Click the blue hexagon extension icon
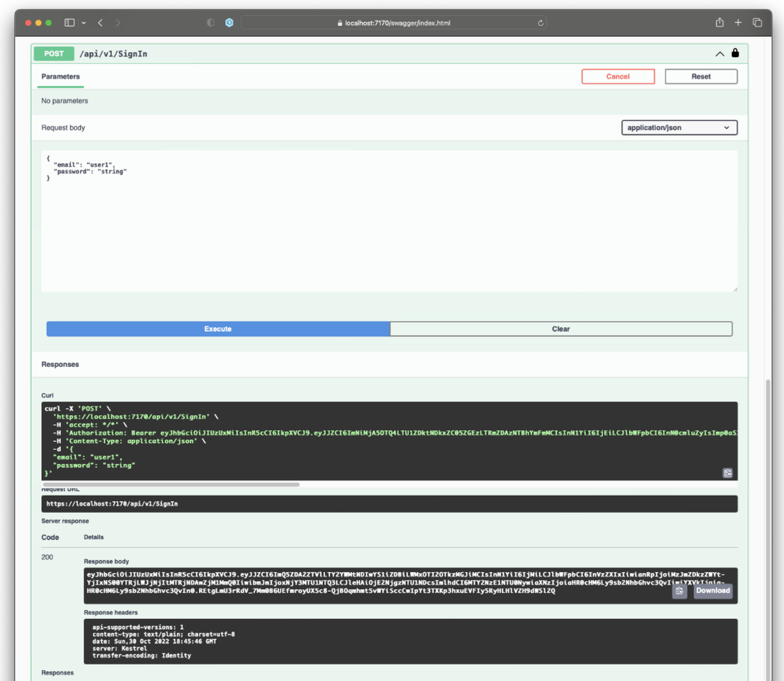The image size is (784, 681). (x=229, y=23)
